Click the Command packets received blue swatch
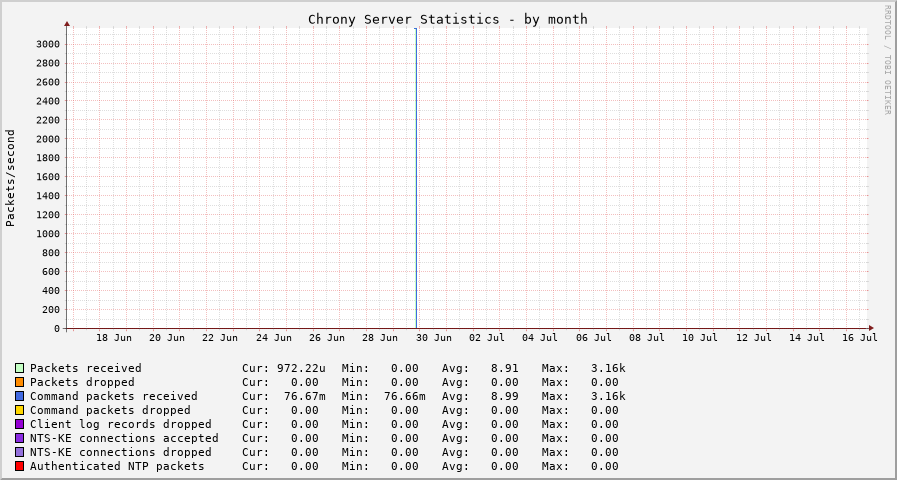This screenshot has width=897, height=480. (x=19, y=396)
